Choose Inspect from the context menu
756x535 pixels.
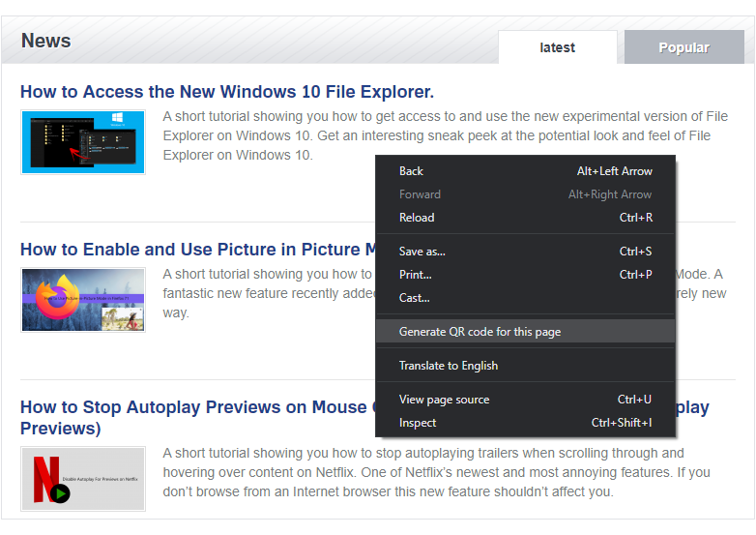[525, 422]
